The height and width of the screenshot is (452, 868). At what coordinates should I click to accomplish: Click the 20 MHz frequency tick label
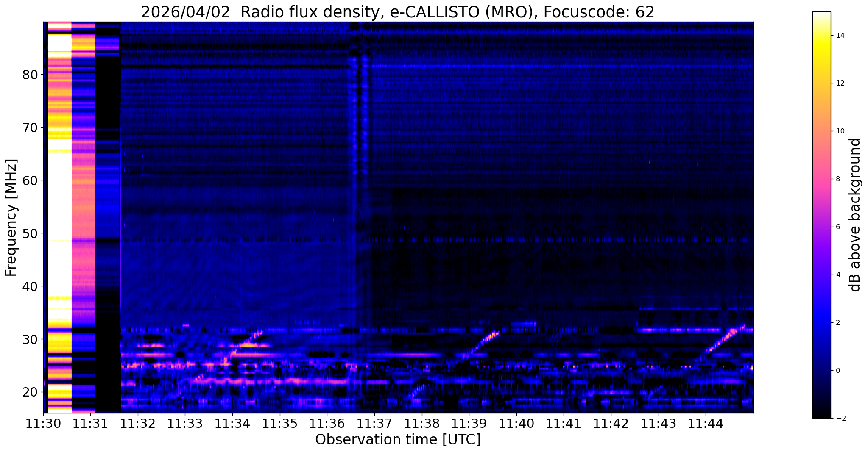click(x=30, y=392)
